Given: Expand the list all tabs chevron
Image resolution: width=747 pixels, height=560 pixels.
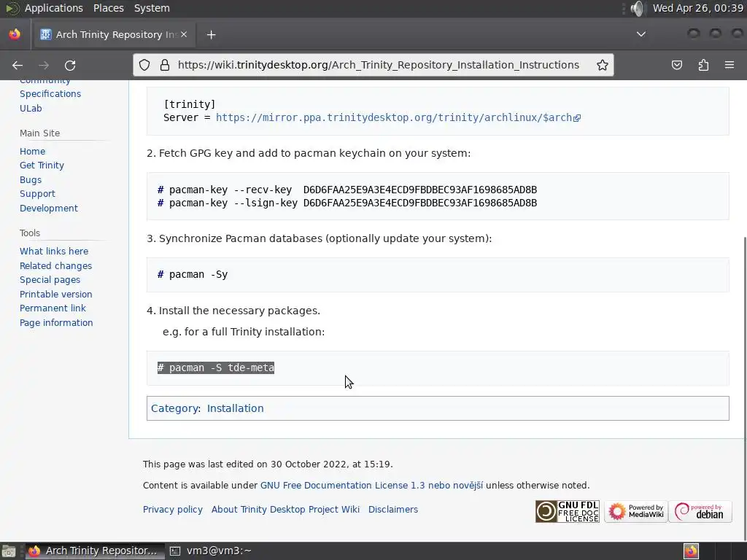Looking at the screenshot, I should pyautogui.click(x=641, y=34).
